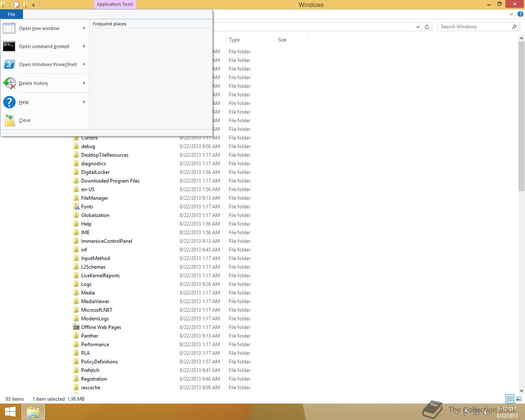Click the Properties icon in quick access toolbar

point(17,5)
